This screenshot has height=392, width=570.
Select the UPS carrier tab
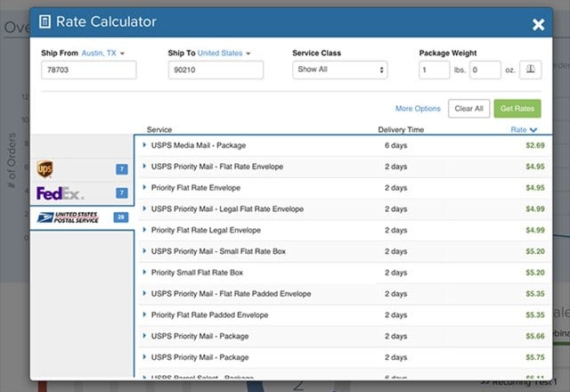(82, 169)
